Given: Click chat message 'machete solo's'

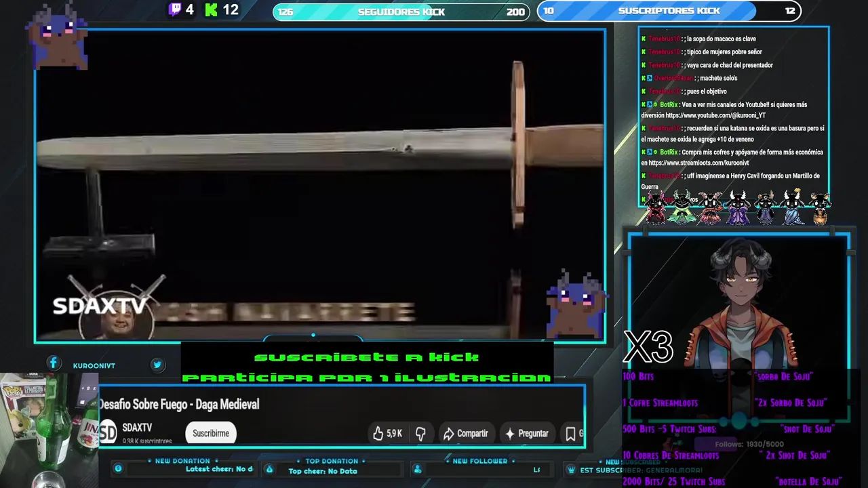Looking at the screenshot, I should 719,78.
